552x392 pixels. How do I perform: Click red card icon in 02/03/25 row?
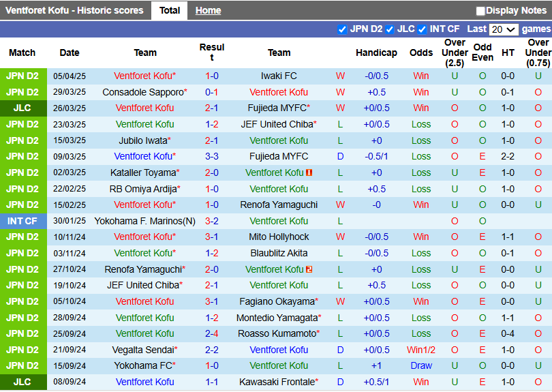pos(309,172)
